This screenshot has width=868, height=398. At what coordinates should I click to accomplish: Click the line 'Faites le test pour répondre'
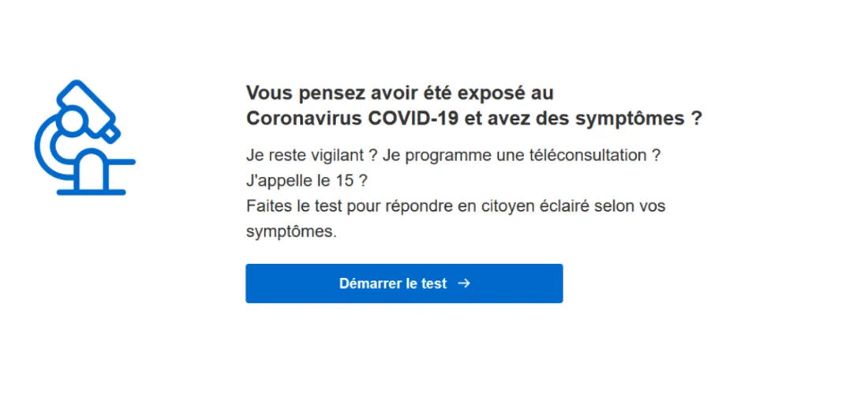[455, 206]
